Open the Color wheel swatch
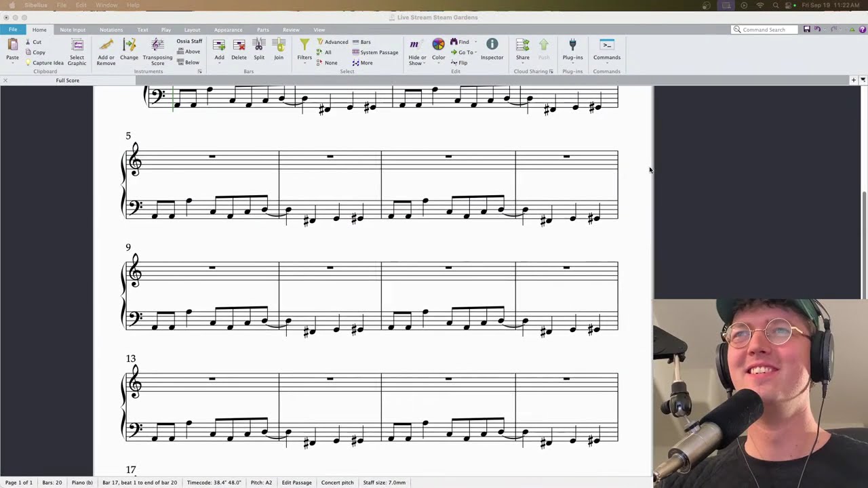Screen dimensions: 868x488 coord(439,45)
